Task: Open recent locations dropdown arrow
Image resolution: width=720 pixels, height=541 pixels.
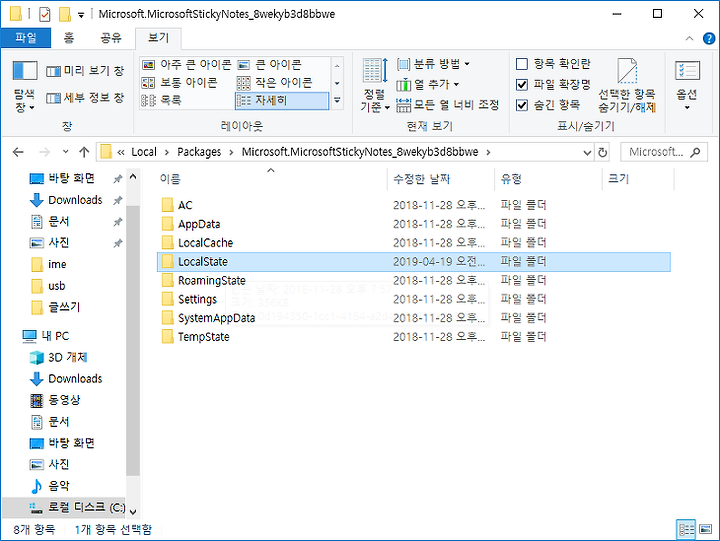Action: click(x=65, y=152)
